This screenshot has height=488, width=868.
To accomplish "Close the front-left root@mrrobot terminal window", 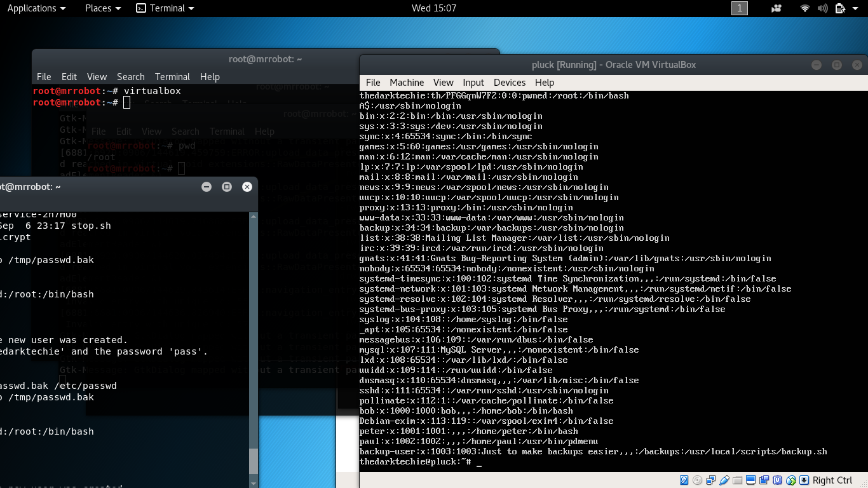I will pos(247,187).
